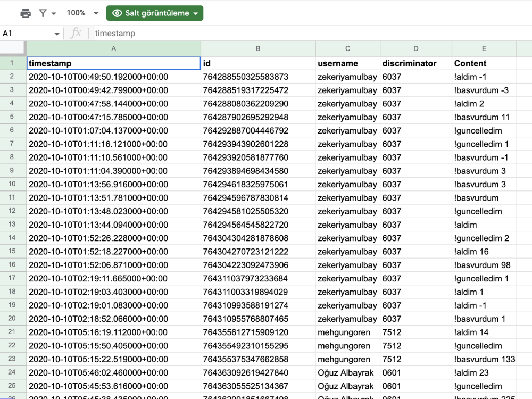Image resolution: width=532 pixels, height=399 pixels.
Task: Select the cell containing timestamp
Action: pos(113,63)
